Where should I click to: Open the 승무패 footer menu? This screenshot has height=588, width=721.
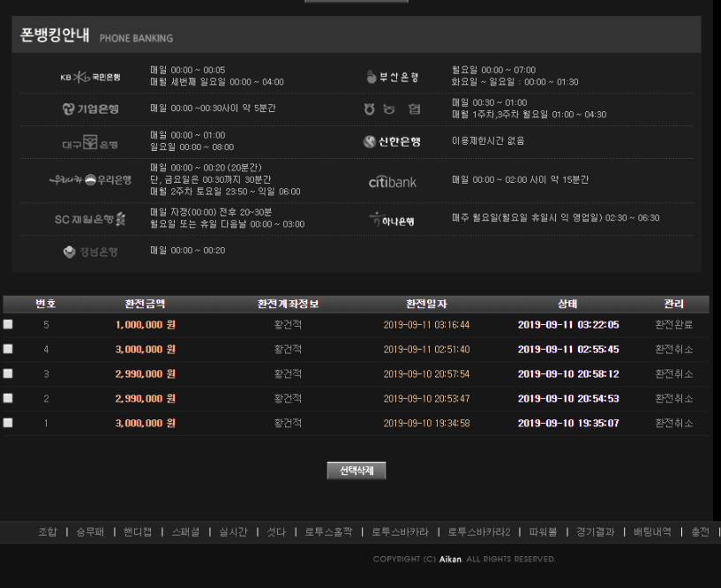(x=90, y=531)
